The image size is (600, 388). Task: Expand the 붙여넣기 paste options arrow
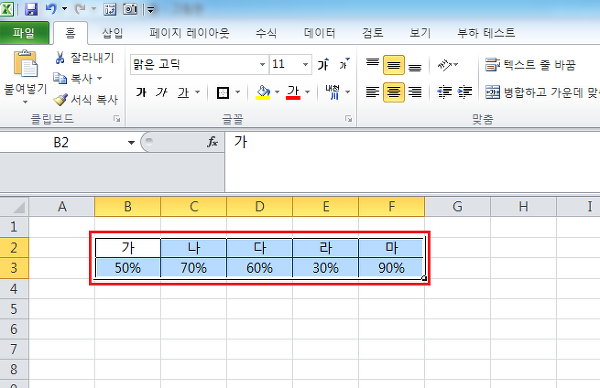point(25,102)
